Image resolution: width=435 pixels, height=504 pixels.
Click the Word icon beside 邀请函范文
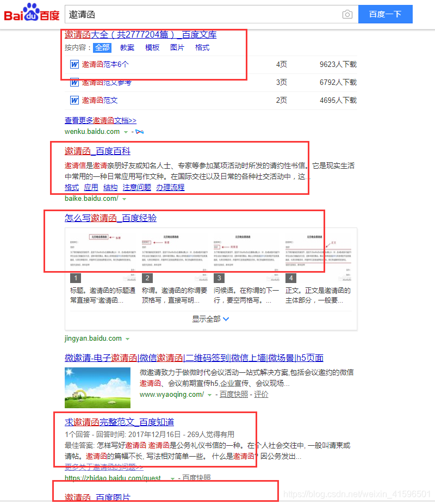pyautogui.click(x=74, y=100)
